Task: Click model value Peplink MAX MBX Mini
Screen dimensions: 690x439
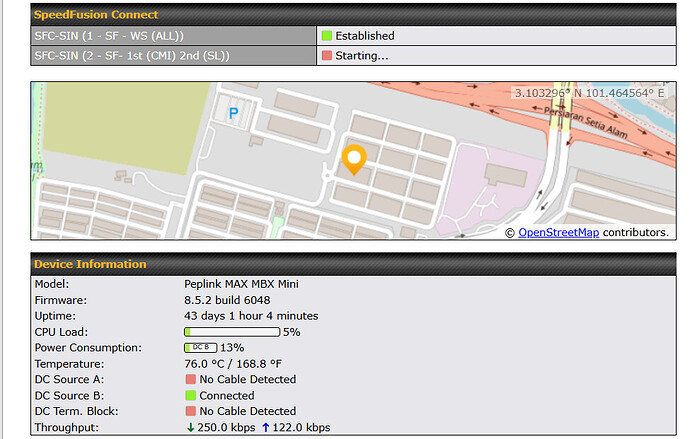Action: click(241, 284)
